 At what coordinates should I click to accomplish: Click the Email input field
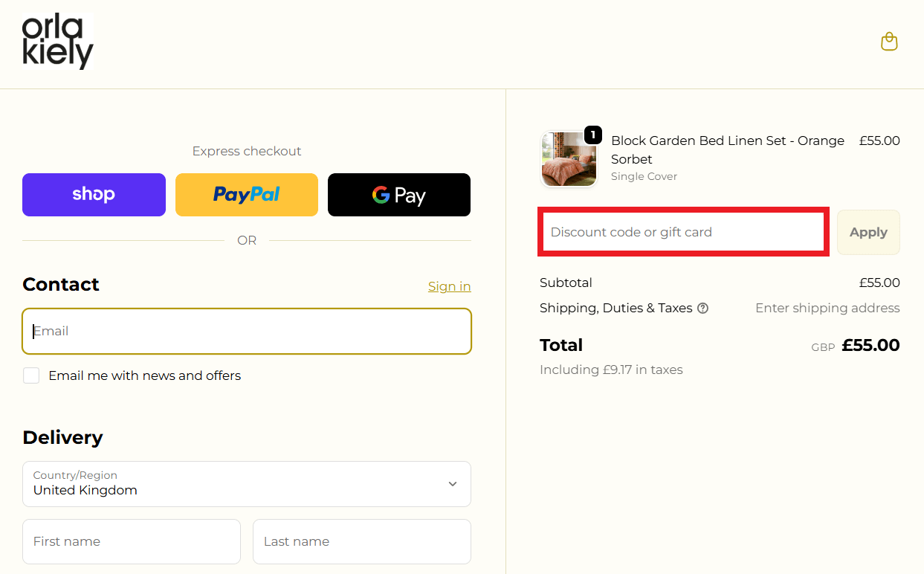[246, 331]
